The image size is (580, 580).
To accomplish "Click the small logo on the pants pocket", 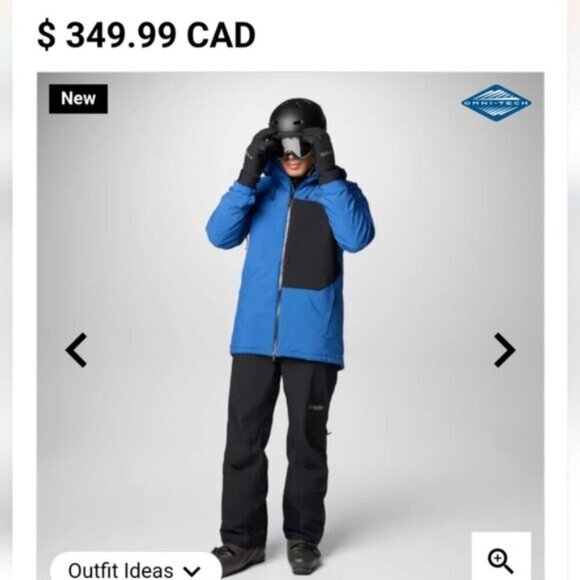I will pos(316,408).
